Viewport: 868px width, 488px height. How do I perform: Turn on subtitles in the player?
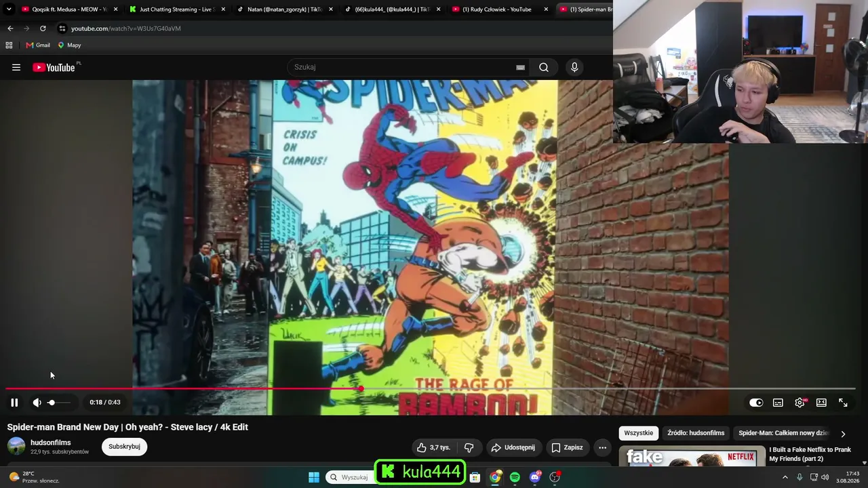click(778, 403)
